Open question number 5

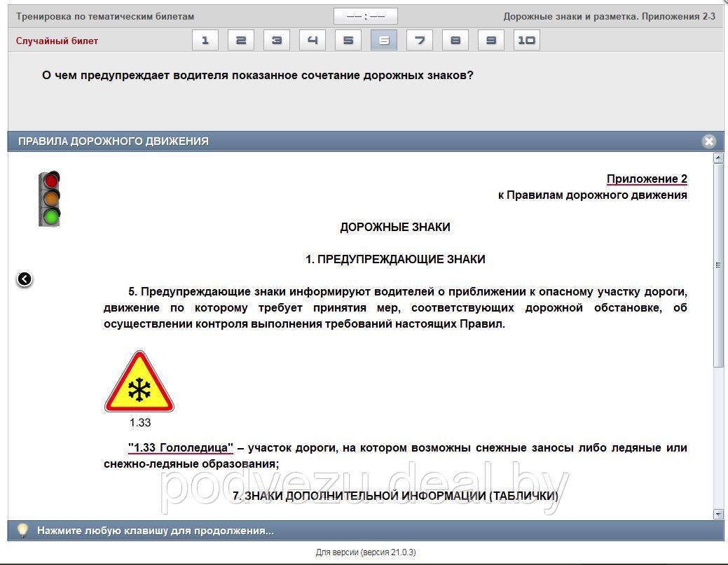point(348,41)
